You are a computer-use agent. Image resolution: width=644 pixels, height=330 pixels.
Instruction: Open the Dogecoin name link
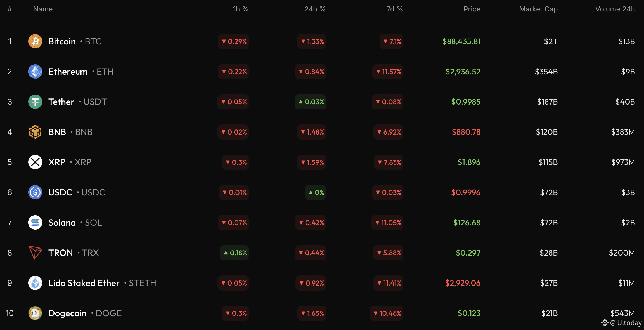coord(67,313)
